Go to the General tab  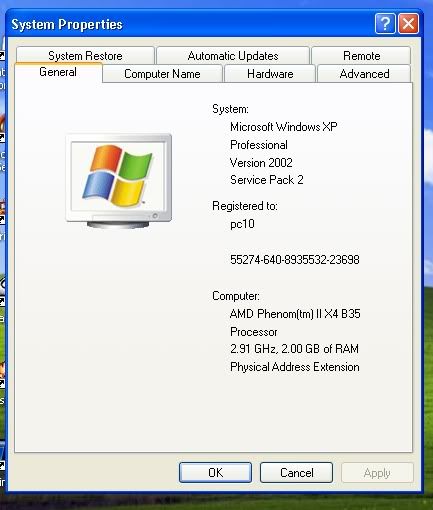coord(58,72)
